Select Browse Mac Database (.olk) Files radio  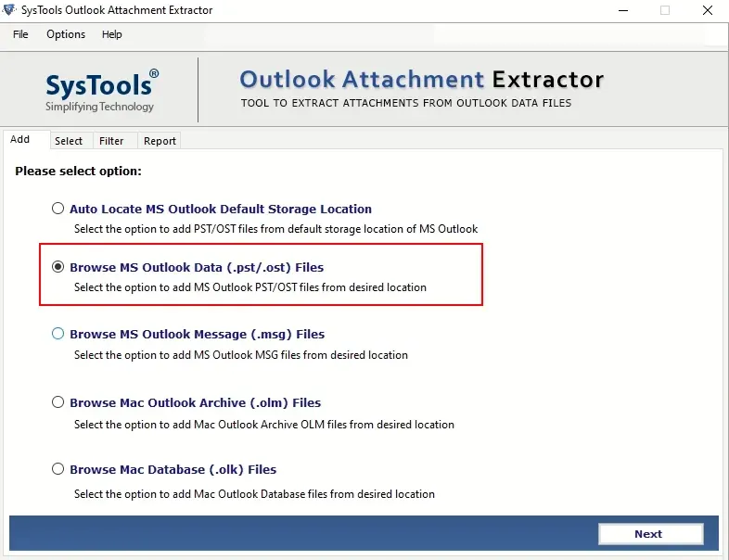pos(58,468)
